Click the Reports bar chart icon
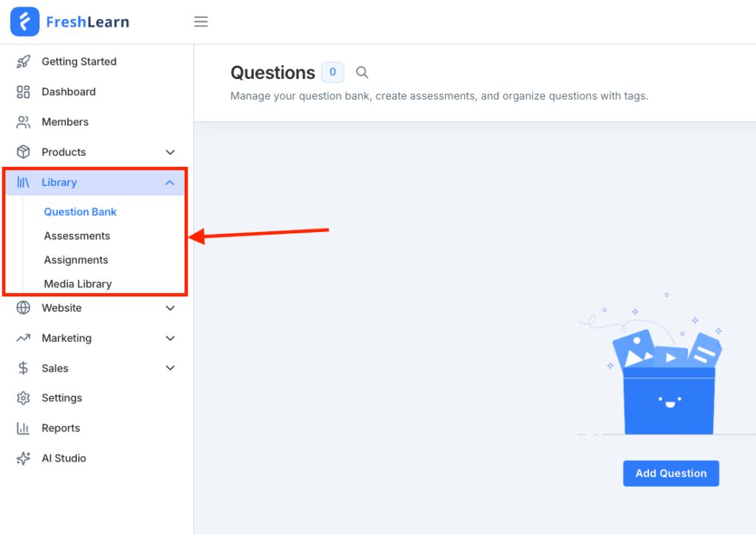Image resolution: width=756 pixels, height=534 pixels. [22, 428]
